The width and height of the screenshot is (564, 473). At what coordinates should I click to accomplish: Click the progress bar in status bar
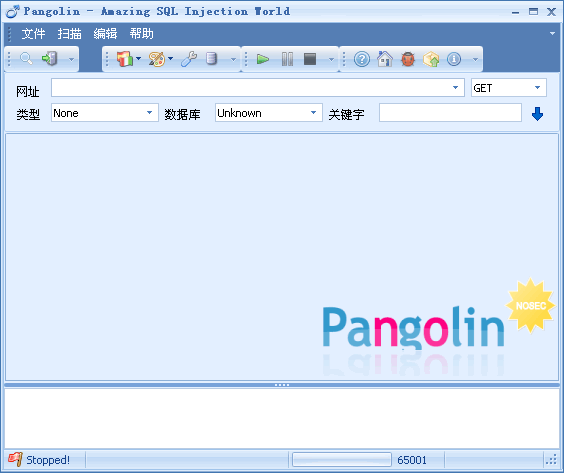click(x=342, y=459)
